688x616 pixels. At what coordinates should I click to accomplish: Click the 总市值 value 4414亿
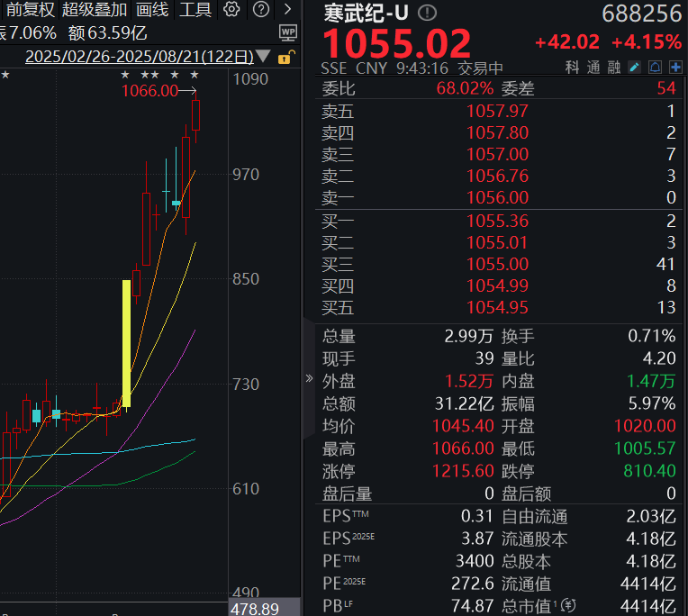(x=648, y=606)
